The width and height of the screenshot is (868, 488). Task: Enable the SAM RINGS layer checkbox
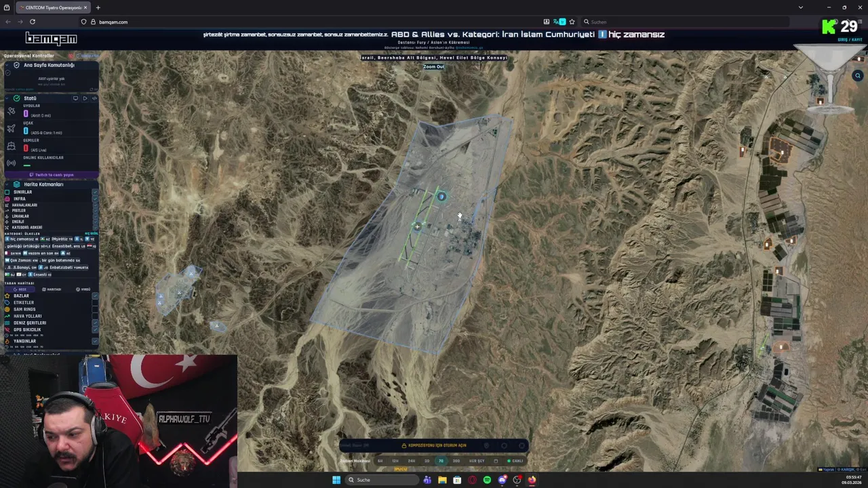(95, 310)
